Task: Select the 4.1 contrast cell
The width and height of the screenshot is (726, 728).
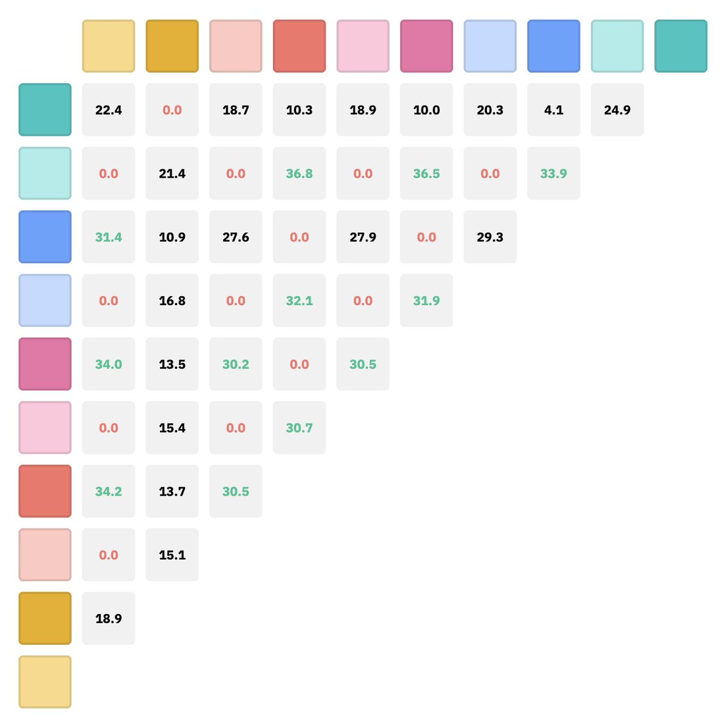Action: click(554, 110)
